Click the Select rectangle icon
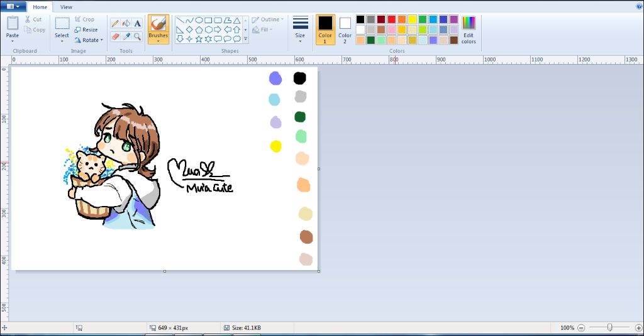644x336 pixels. click(62, 23)
